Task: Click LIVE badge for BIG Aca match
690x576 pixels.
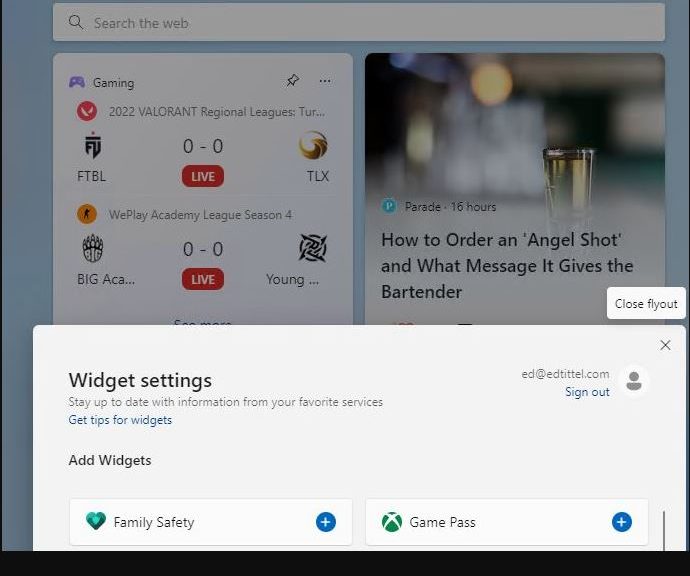Action: pos(203,279)
